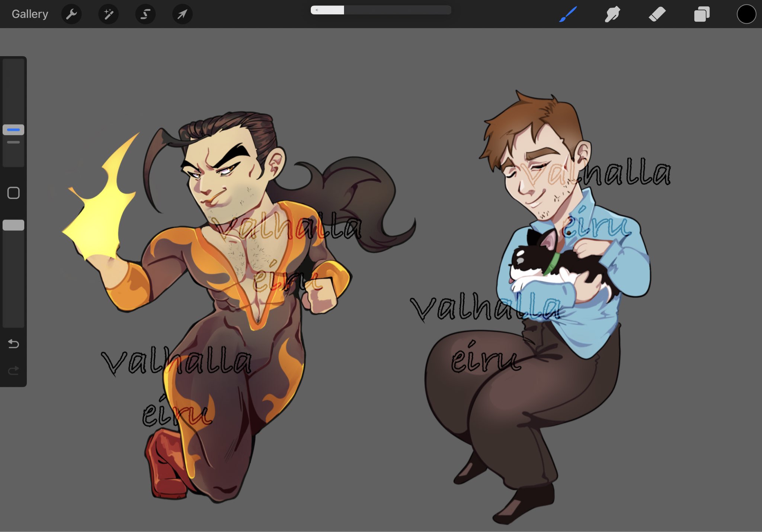The image size is (762, 532).
Task: Undo the last stroke
Action: (13, 344)
